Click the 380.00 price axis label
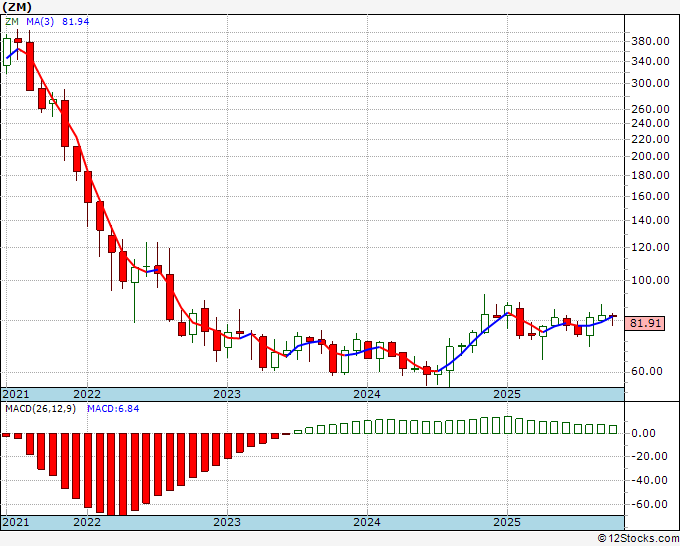This screenshot has width=680, height=546. 650,42
